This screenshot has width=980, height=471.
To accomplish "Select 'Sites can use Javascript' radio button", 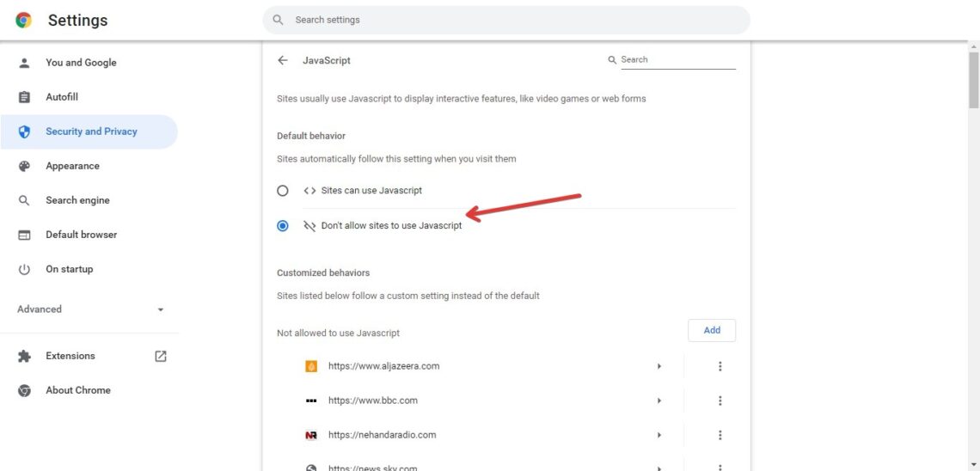I will pyautogui.click(x=283, y=191).
